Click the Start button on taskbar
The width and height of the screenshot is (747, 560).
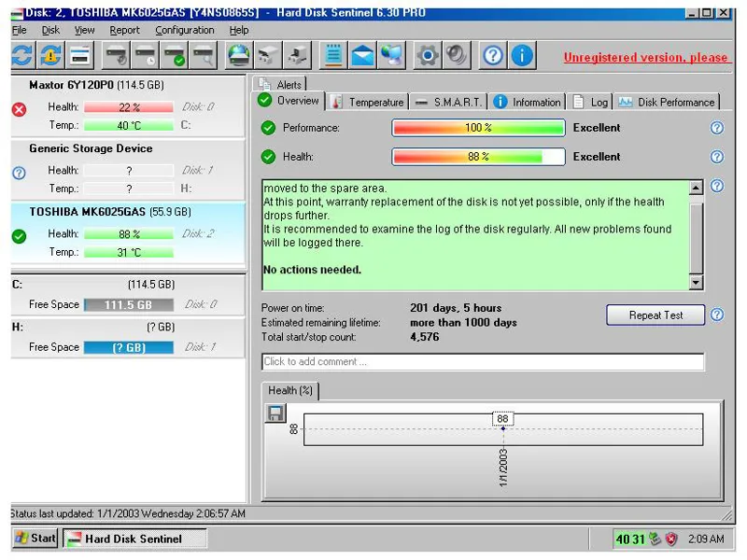coord(35,539)
